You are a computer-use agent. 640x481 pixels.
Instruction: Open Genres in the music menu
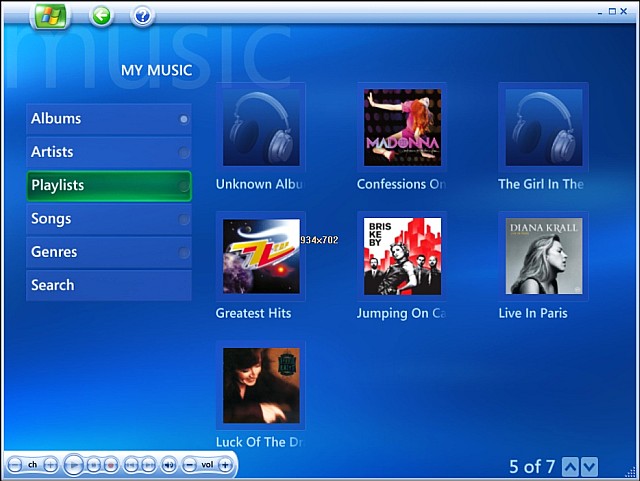[109, 252]
